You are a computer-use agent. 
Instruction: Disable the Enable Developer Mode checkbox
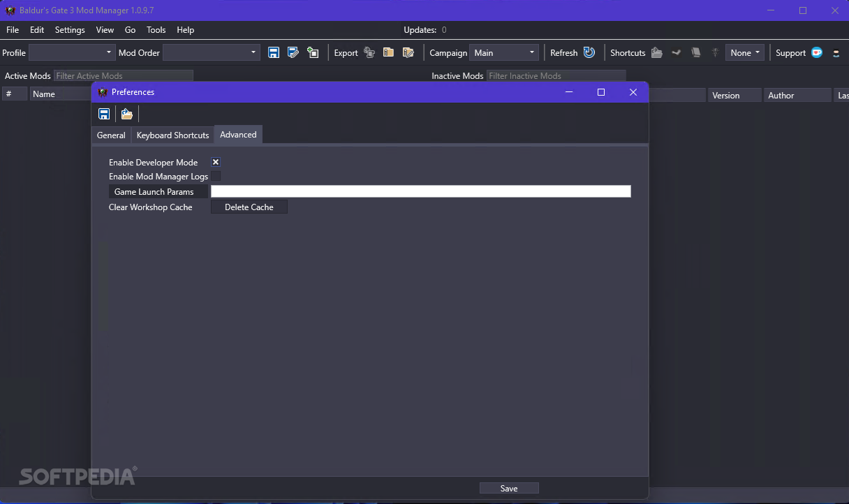click(x=216, y=162)
